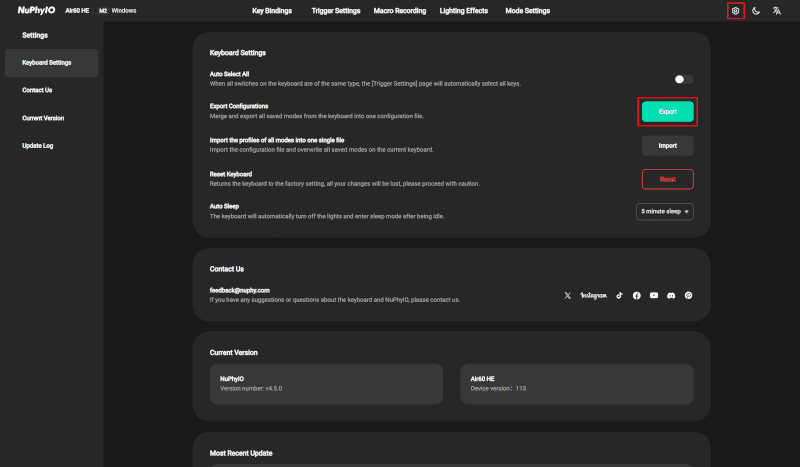
Task: Open the M2 Windows mode selector
Action: [x=117, y=11]
